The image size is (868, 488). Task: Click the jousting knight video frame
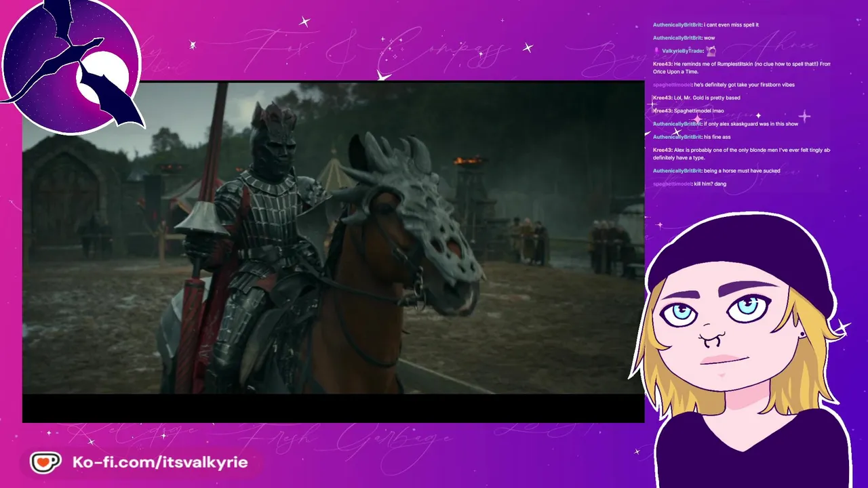coord(333,238)
